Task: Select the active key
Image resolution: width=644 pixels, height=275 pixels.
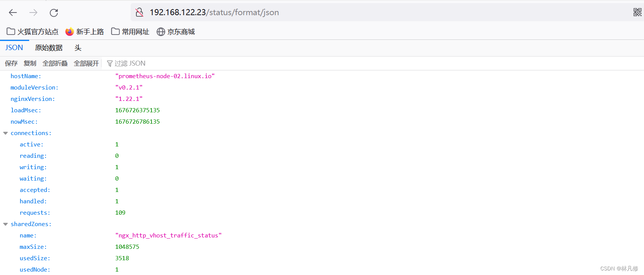Action: point(31,145)
